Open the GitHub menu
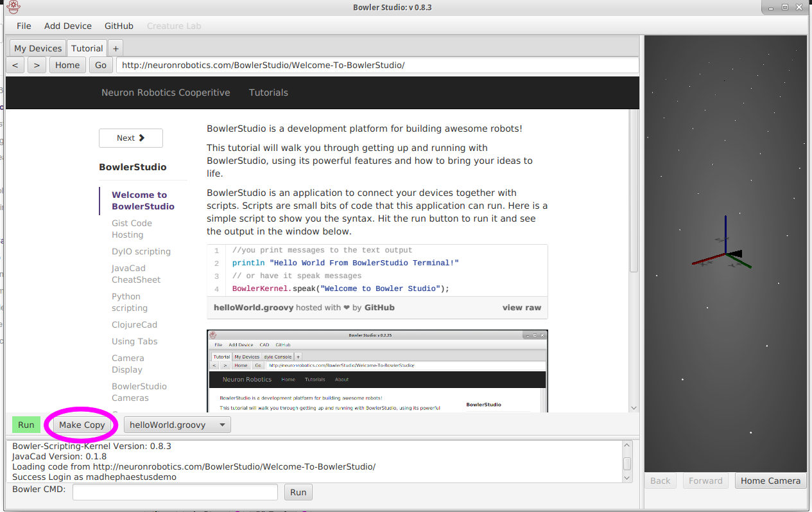Viewport: 812px width, 512px height. (x=119, y=26)
